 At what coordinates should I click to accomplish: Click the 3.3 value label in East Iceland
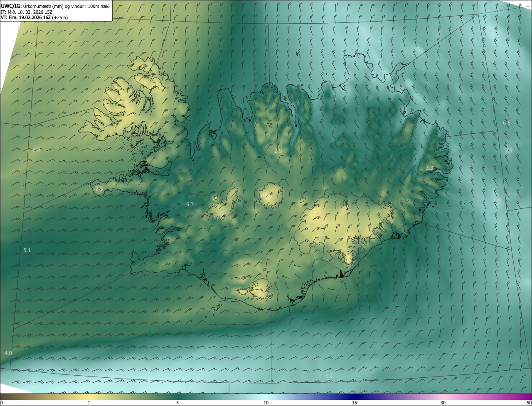click(x=429, y=168)
